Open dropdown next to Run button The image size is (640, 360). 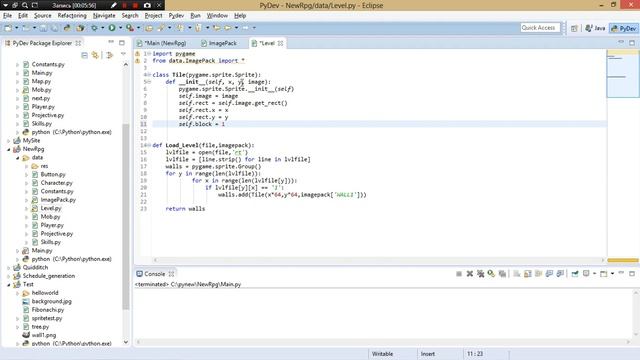(x=120, y=28)
